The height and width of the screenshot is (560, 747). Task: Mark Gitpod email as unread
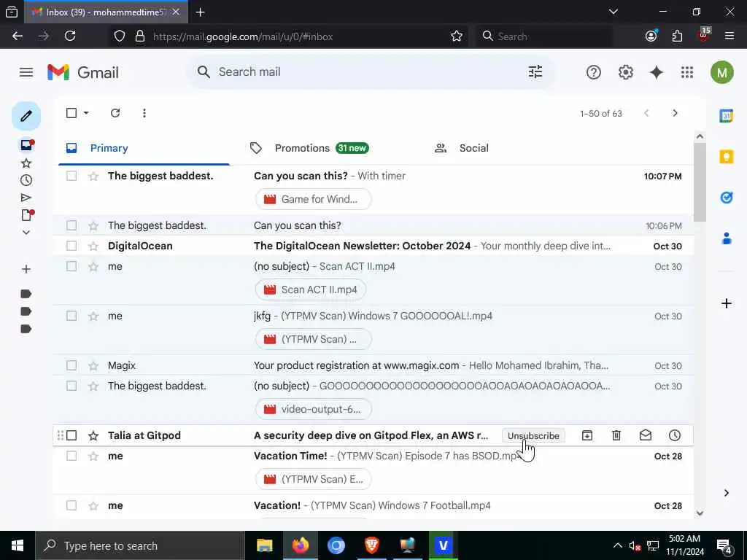tap(645, 435)
